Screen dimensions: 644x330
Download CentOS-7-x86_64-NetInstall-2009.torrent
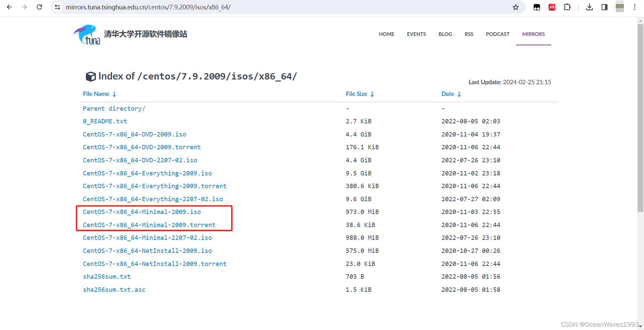pos(155,264)
